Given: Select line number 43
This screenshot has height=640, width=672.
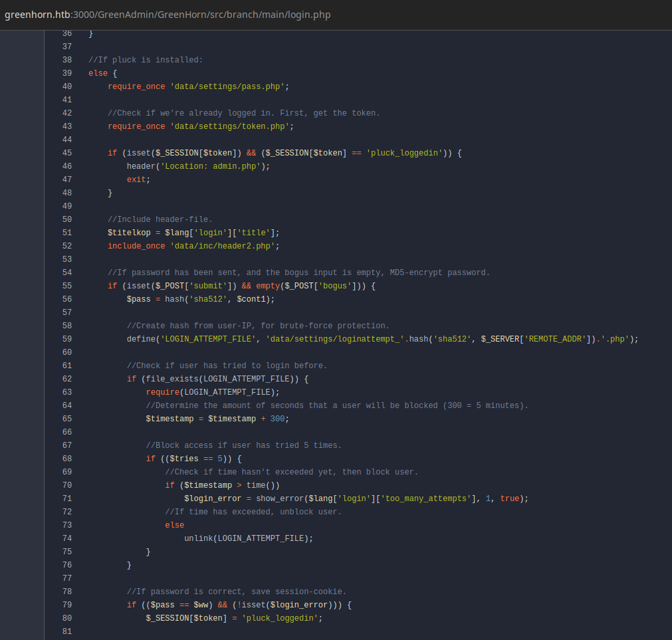Looking at the screenshot, I should tap(67, 126).
